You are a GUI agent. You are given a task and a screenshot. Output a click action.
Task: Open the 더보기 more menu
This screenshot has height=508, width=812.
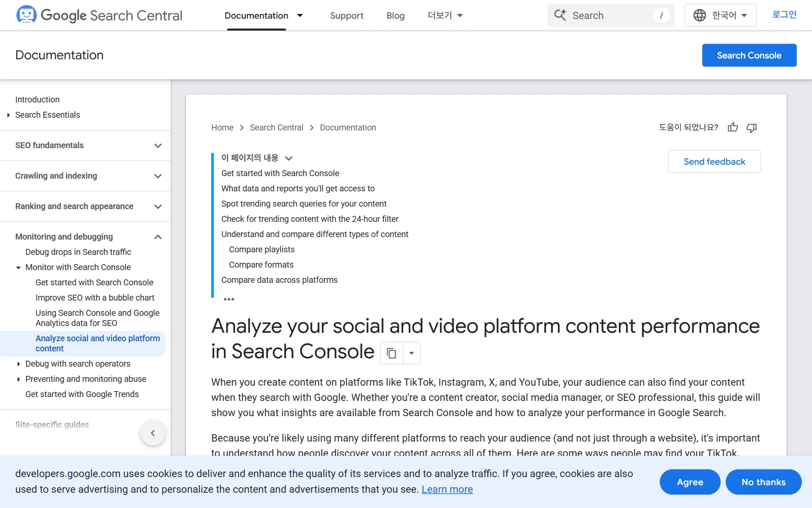[x=445, y=15]
